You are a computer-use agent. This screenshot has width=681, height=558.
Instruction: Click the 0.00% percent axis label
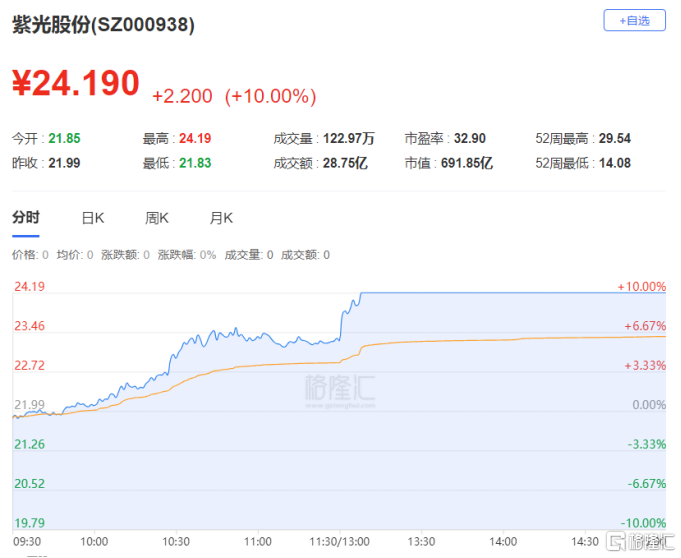click(649, 405)
